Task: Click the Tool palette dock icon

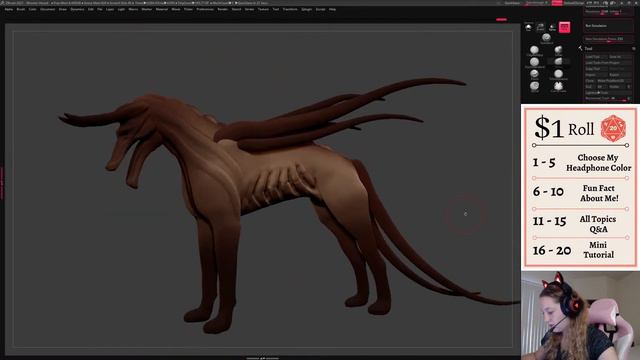Action: [x=634, y=49]
